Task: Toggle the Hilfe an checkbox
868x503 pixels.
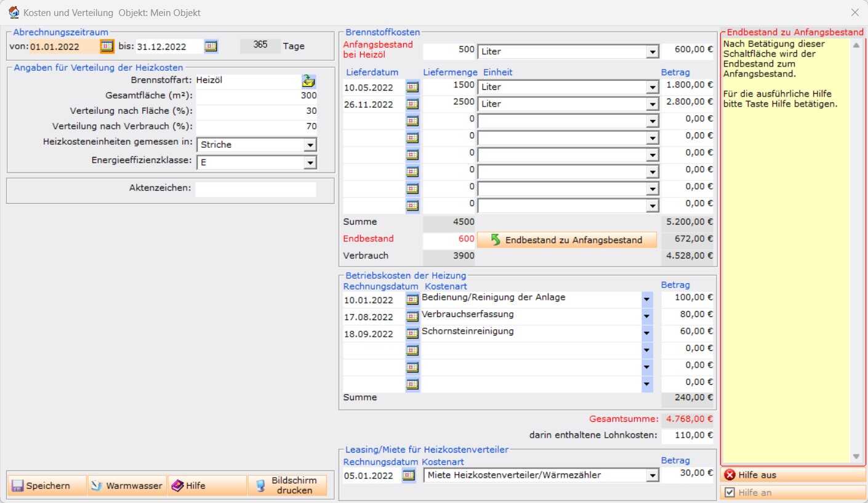Action: coord(729,493)
